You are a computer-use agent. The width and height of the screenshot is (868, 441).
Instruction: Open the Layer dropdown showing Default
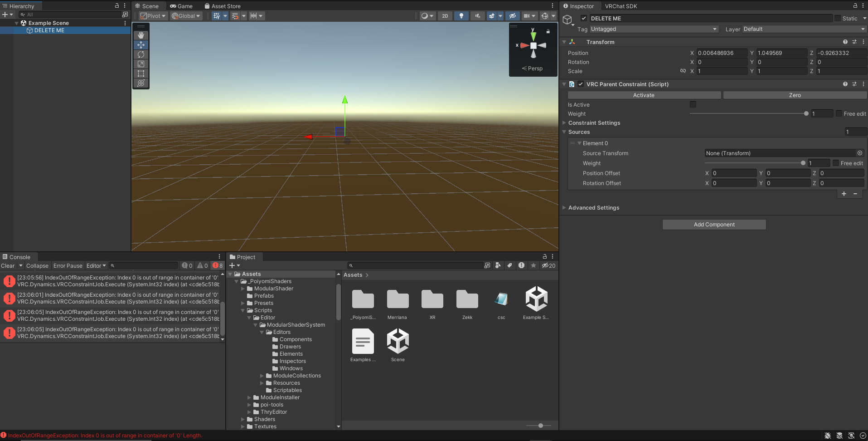804,29
